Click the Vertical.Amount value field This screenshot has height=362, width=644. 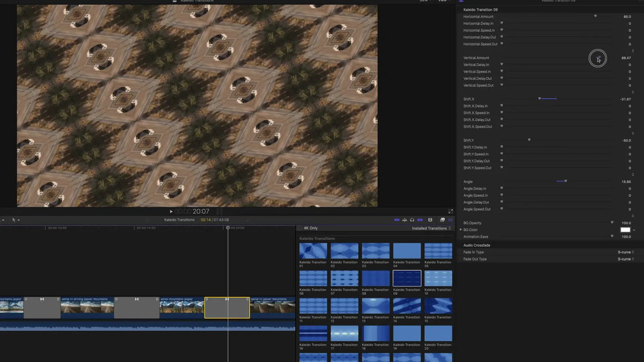coord(626,58)
